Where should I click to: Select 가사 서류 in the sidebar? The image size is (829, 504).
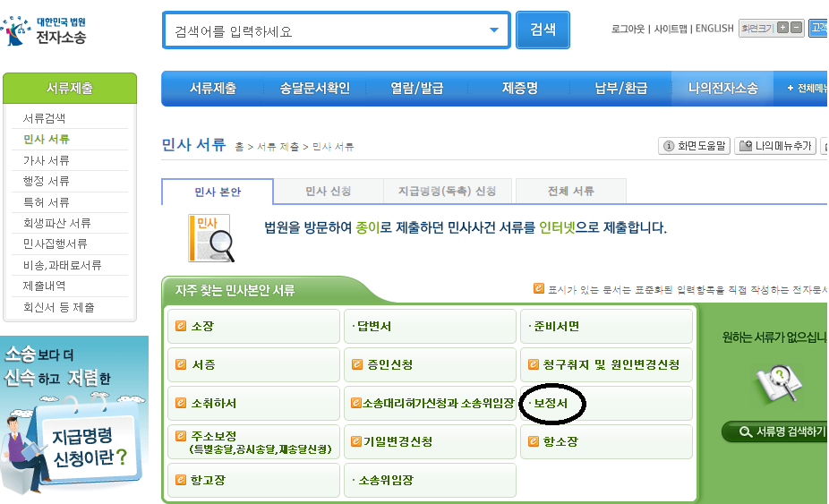tap(47, 160)
